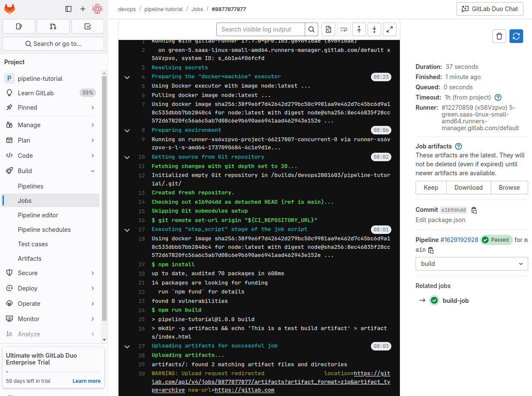Click the Keep artifacts button
This screenshot has width=532, height=396.
(x=431, y=188)
